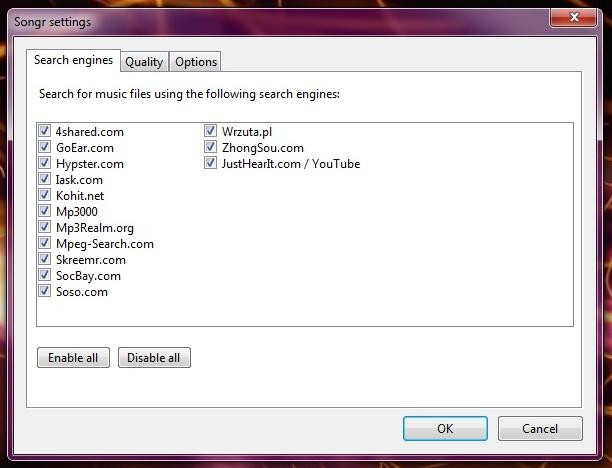Uncheck the 4shared.com checkbox
Viewport: 612px width, 468px height.
coord(44,131)
